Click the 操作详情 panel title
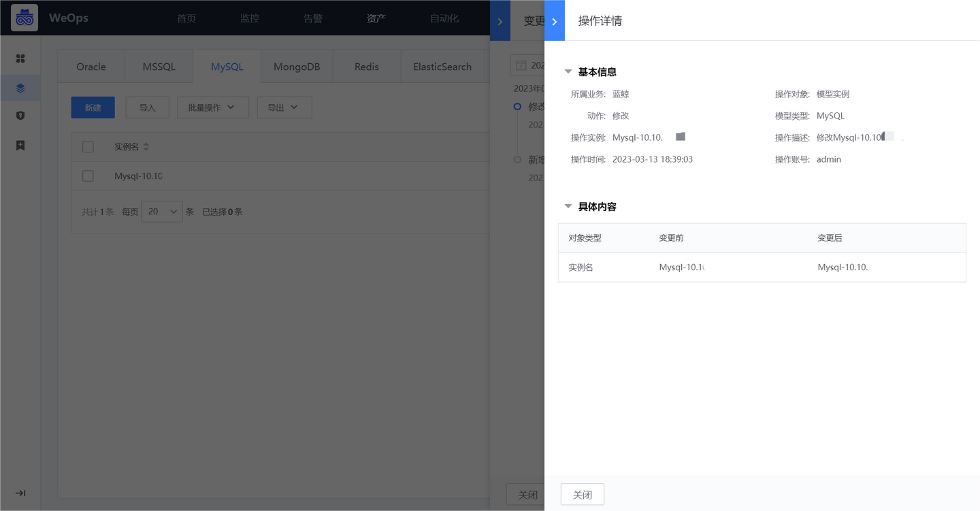This screenshot has width=980, height=511. [x=600, y=20]
